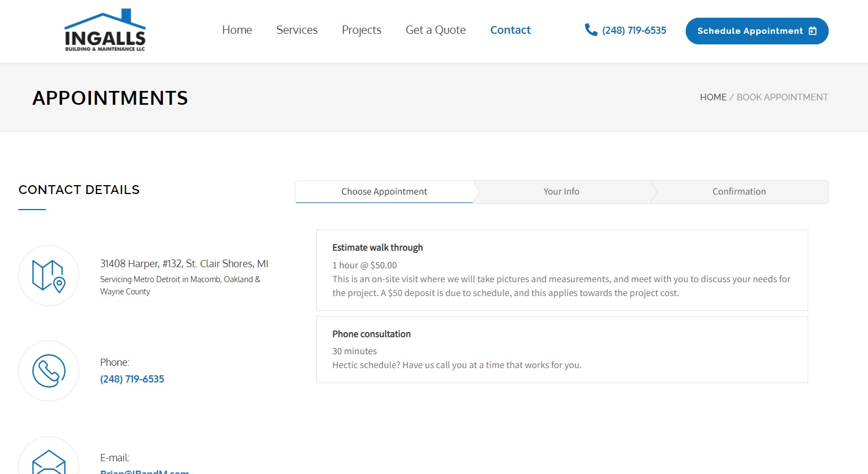
Task: Call the (248) 719-6535 phone link
Action: click(634, 30)
